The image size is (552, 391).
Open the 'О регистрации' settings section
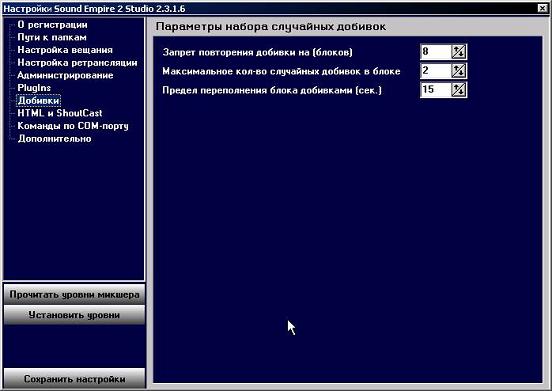52,25
